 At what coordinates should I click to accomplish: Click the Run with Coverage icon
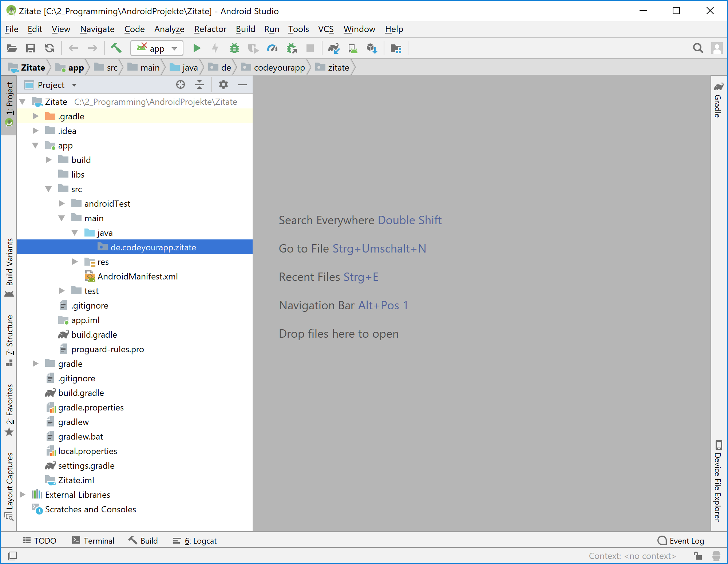(253, 48)
